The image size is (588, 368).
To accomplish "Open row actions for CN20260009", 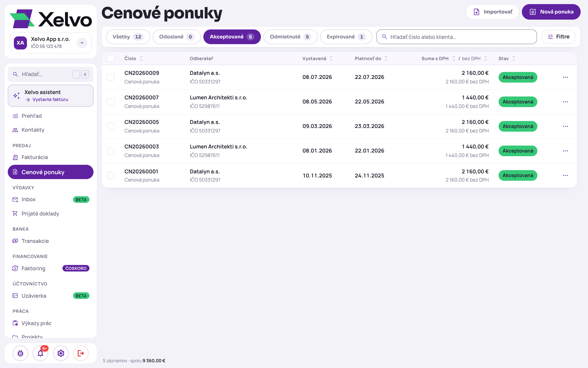I will [x=565, y=77].
